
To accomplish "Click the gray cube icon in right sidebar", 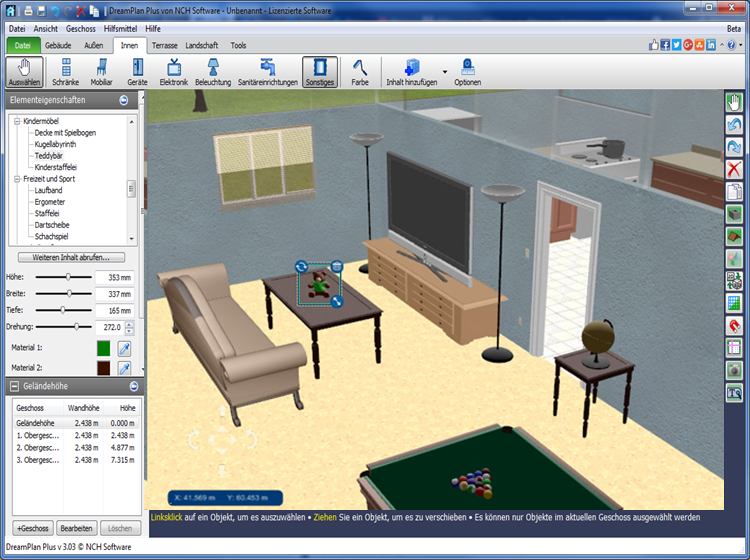I will click(x=734, y=214).
